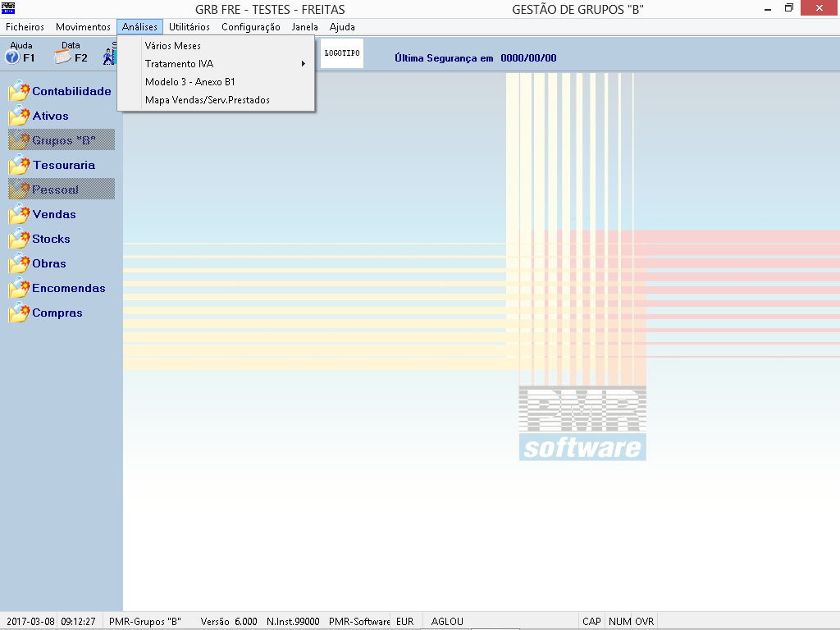Click PMR-Grupos "B" in status bar

coord(144,622)
